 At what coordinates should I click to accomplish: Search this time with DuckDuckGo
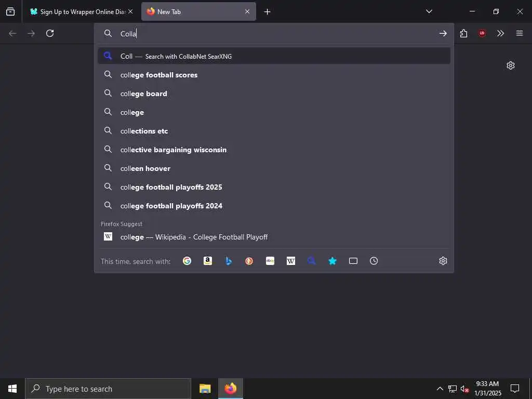[249, 261]
